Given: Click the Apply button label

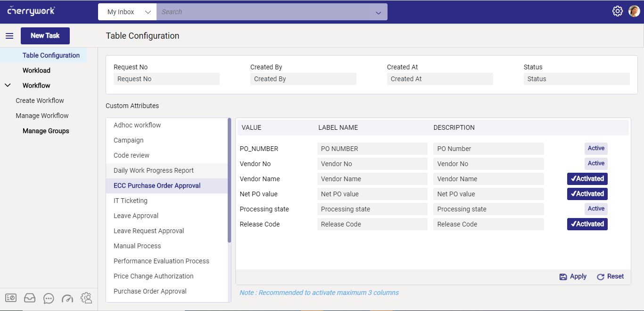Looking at the screenshot, I should click(578, 277).
